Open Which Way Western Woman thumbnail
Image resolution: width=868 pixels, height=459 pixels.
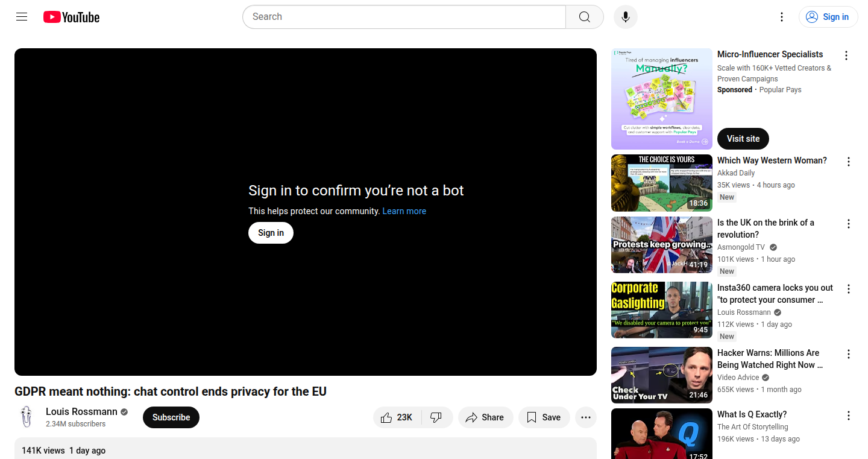tap(662, 183)
